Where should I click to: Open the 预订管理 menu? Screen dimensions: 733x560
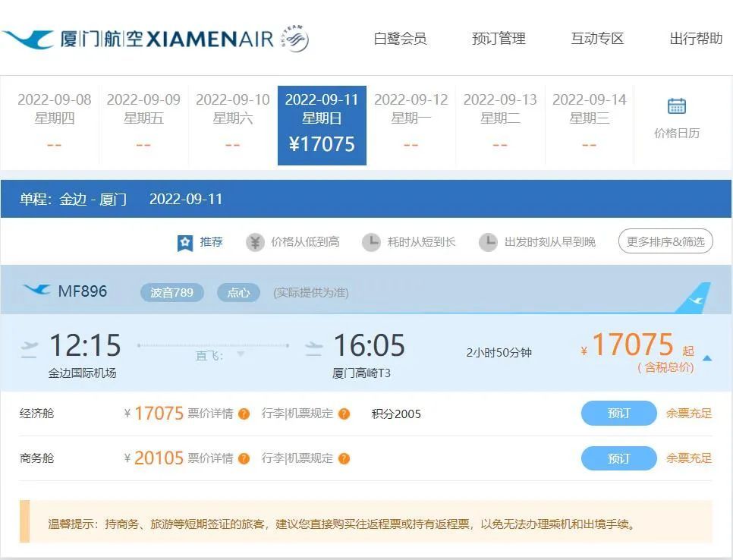click(x=499, y=39)
